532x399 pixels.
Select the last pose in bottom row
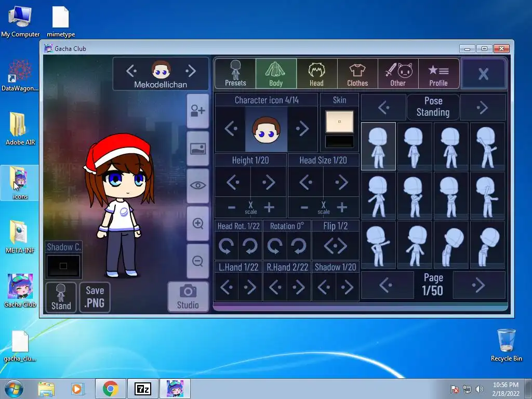pos(487,245)
